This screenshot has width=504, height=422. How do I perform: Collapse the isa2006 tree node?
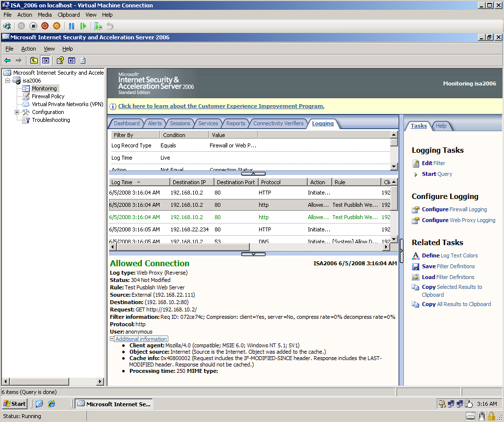8,81
